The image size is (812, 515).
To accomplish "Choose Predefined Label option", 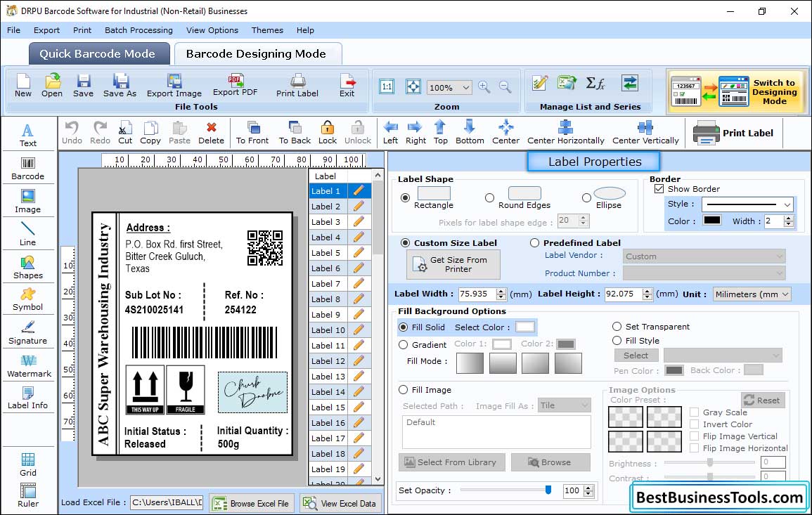I will tap(534, 243).
